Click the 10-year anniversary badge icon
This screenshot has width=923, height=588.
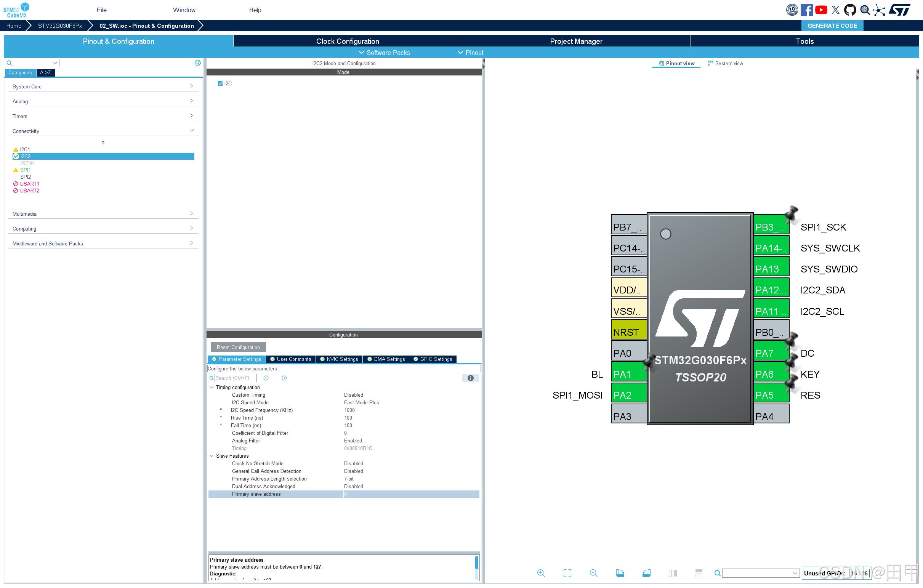(792, 10)
